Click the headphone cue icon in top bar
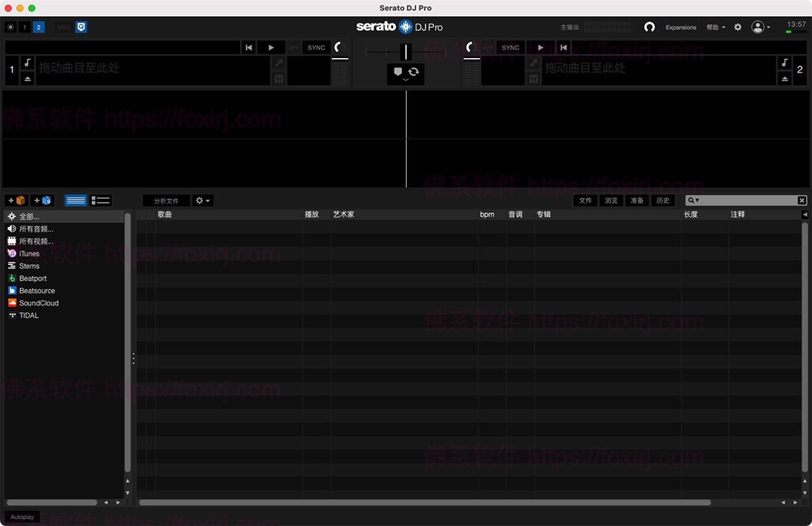 pyautogui.click(x=649, y=28)
